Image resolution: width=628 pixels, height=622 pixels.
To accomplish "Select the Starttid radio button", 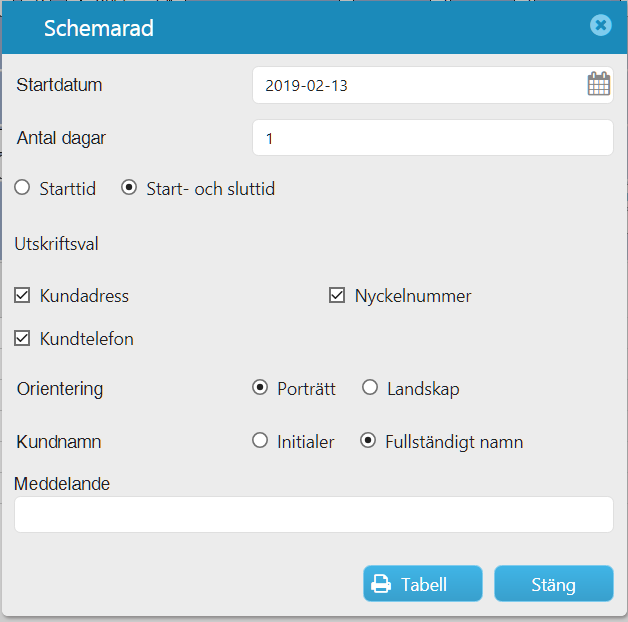I will [x=22, y=187].
